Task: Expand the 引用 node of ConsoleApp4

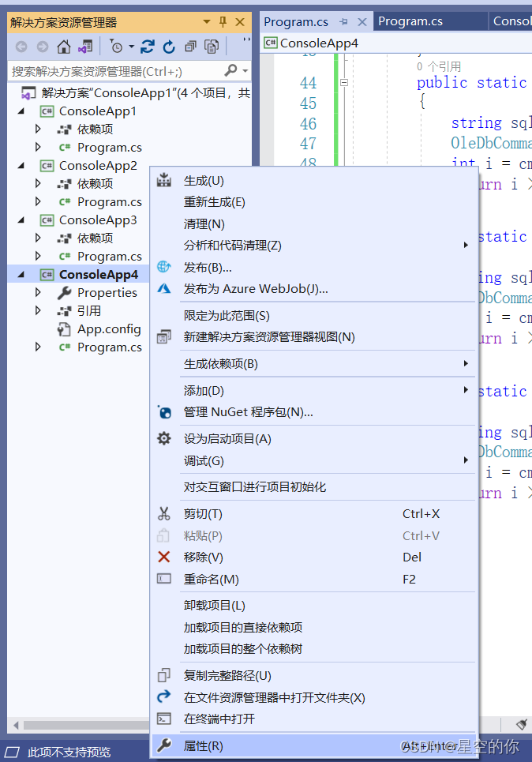Action: [x=38, y=310]
